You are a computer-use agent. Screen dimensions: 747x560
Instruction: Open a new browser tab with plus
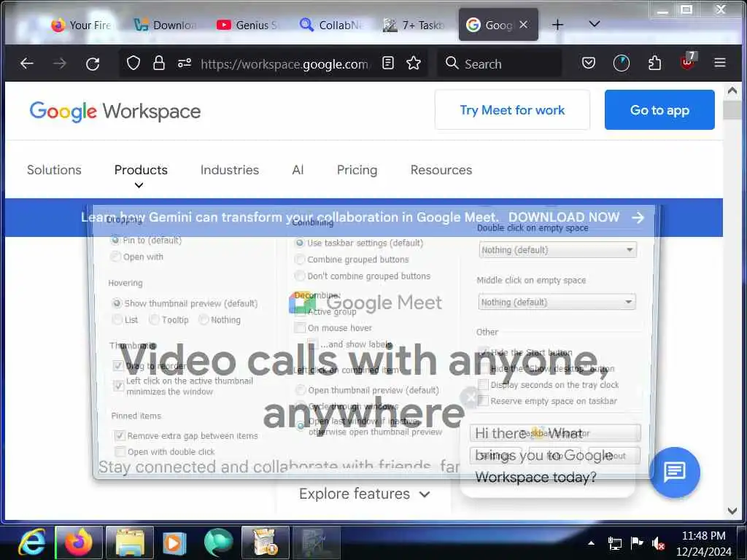coord(557,25)
